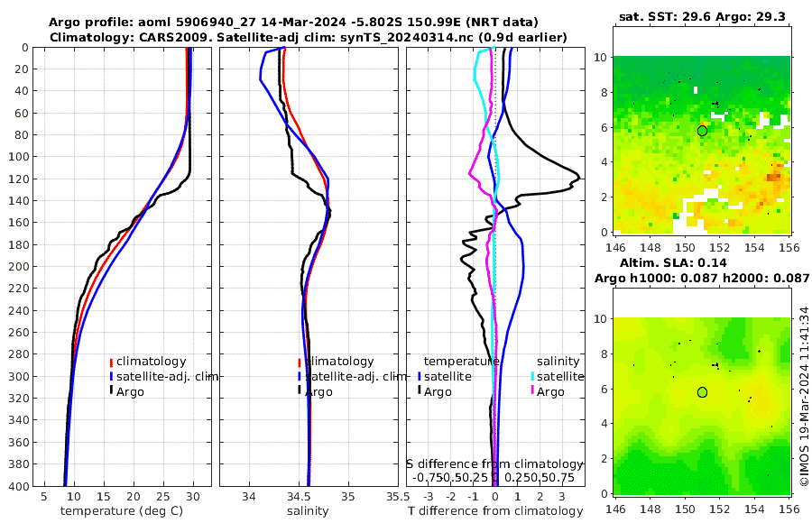The height and width of the screenshot is (523, 812).
Task: Click the Climatology CARS2009 subtitle line
Action: pos(309,38)
